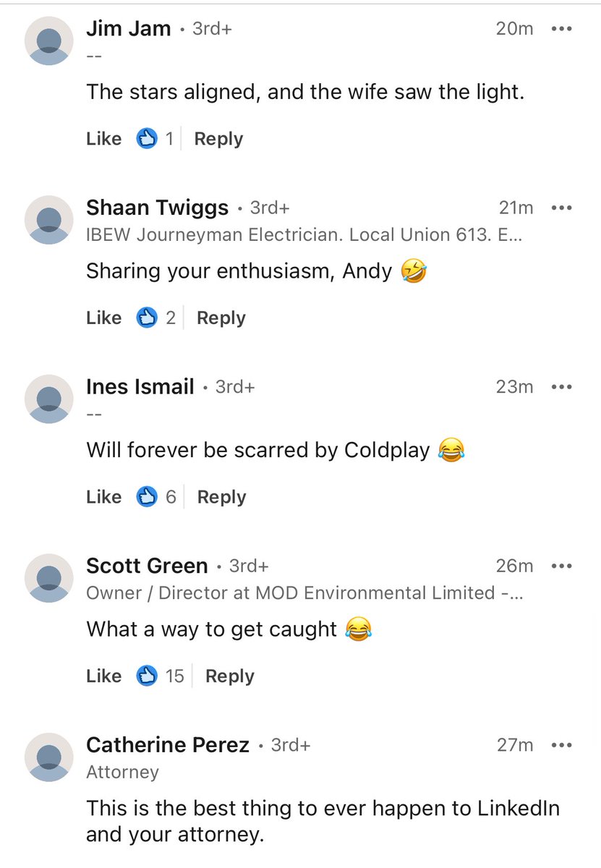This screenshot has width=601, height=868.
Task: Open Jim Jam's profile avatar
Action: (x=48, y=41)
